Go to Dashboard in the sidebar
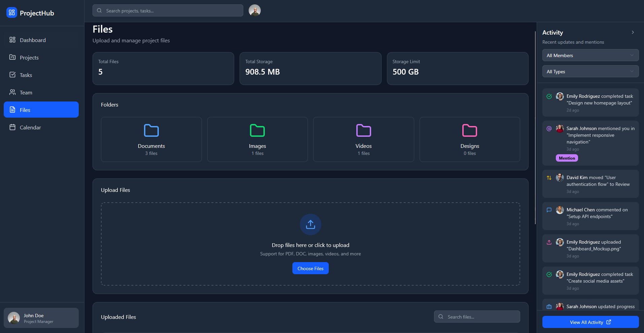The height and width of the screenshot is (333, 644). click(x=33, y=40)
